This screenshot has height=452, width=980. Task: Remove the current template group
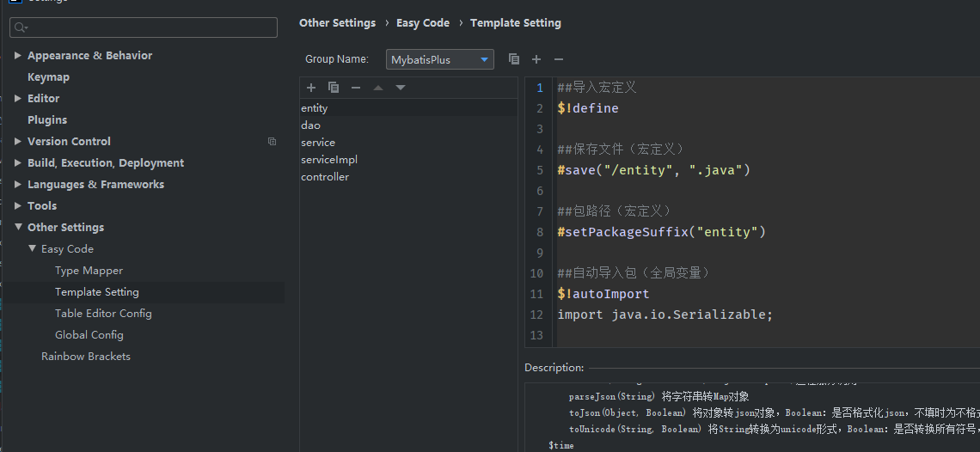559,58
